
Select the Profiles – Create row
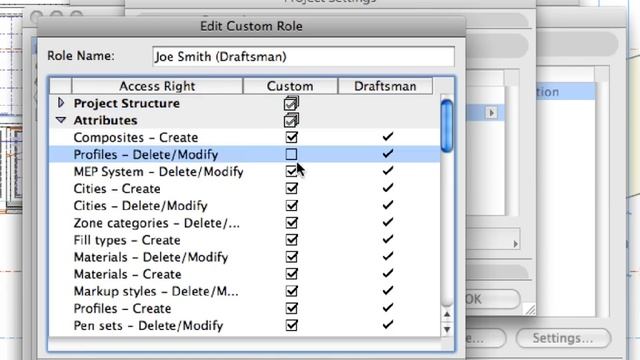[x=245, y=308]
